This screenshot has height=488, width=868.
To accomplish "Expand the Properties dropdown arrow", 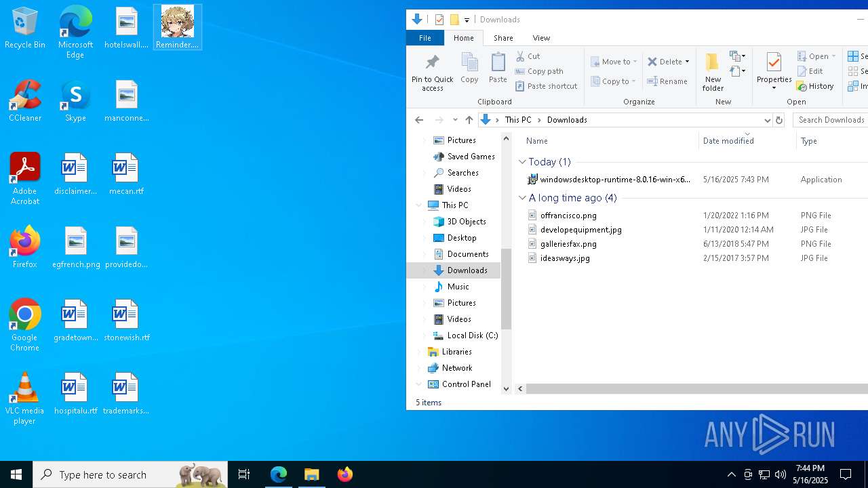I will click(x=774, y=88).
